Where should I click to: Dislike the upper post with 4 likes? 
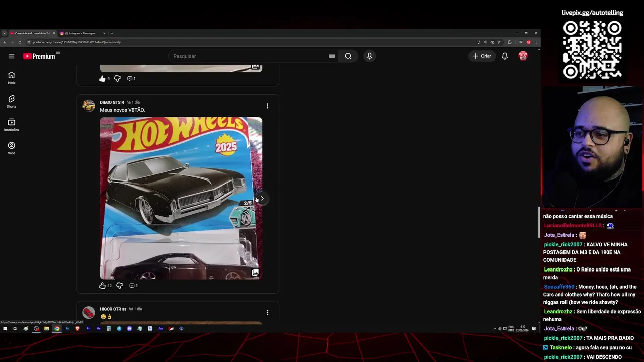(117, 78)
